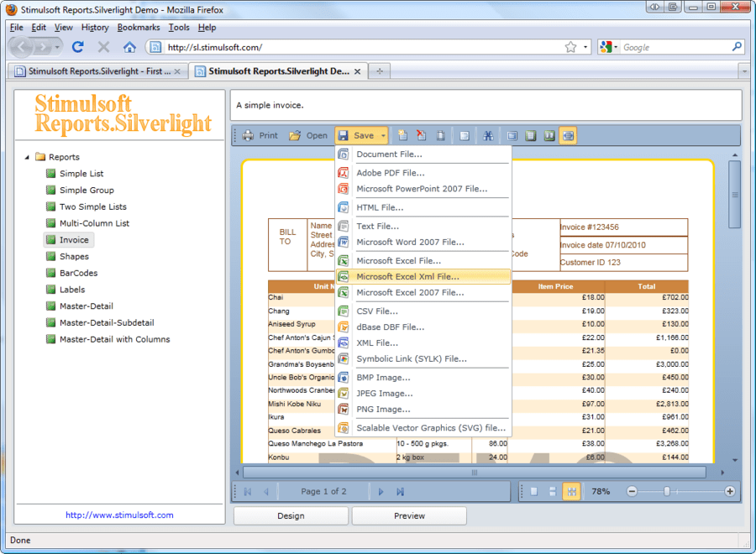Click the zoom slider handle

pyautogui.click(x=666, y=491)
